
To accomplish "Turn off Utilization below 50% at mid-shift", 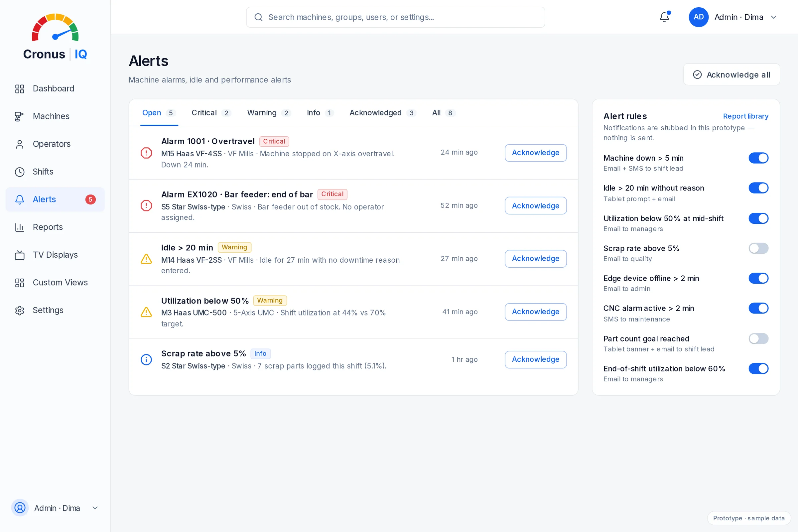I will pyautogui.click(x=758, y=218).
